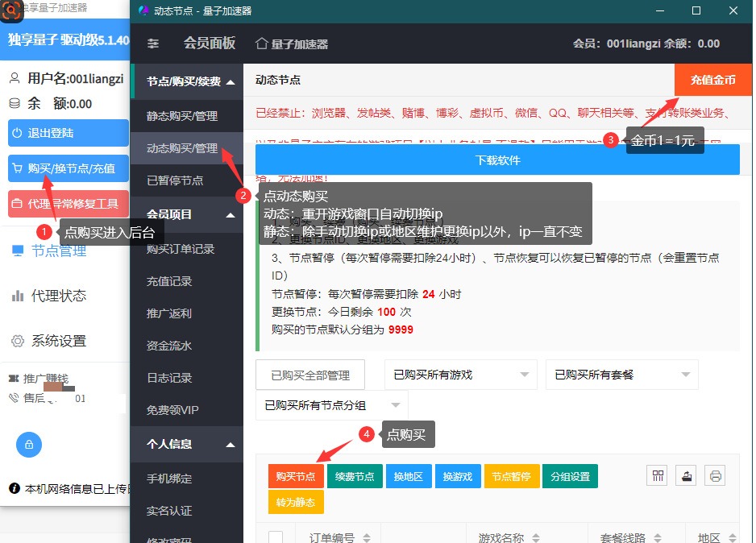Click the app logo in title bar
This screenshot has width=756, height=543.
tap(143, 10)
